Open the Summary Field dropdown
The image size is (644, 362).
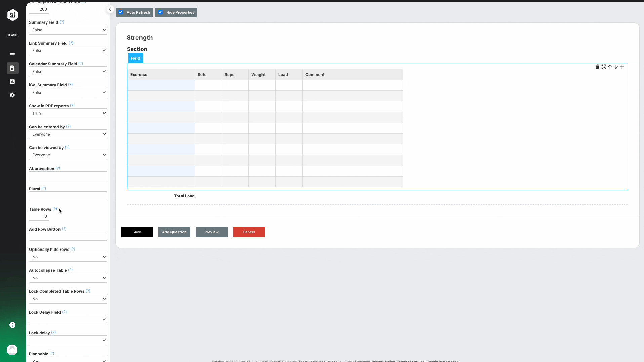[68, 30]
